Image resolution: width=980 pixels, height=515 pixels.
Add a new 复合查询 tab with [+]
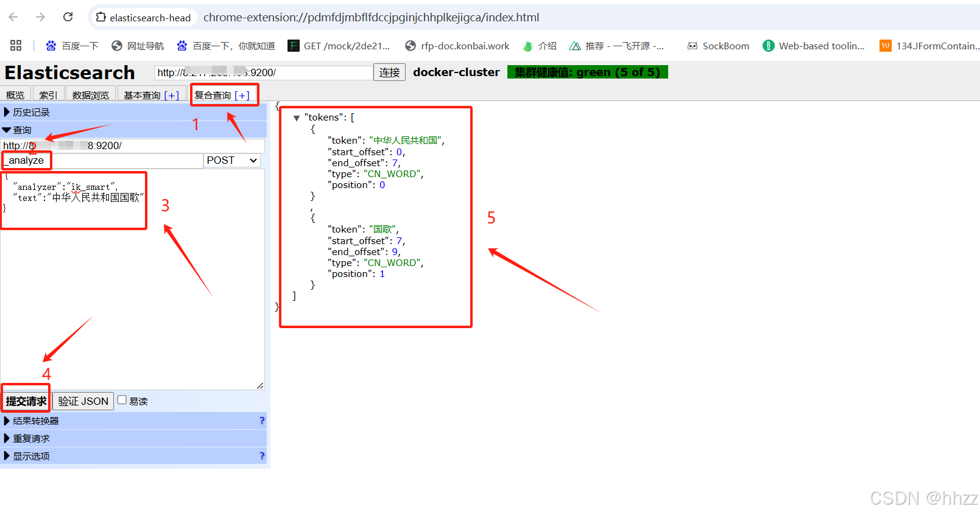242,96
